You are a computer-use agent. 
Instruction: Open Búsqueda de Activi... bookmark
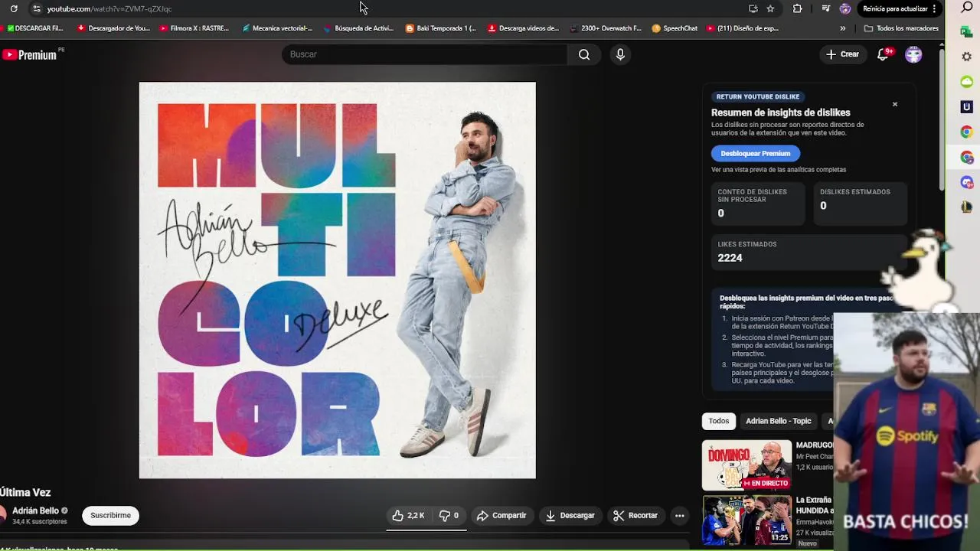[358, 28]
